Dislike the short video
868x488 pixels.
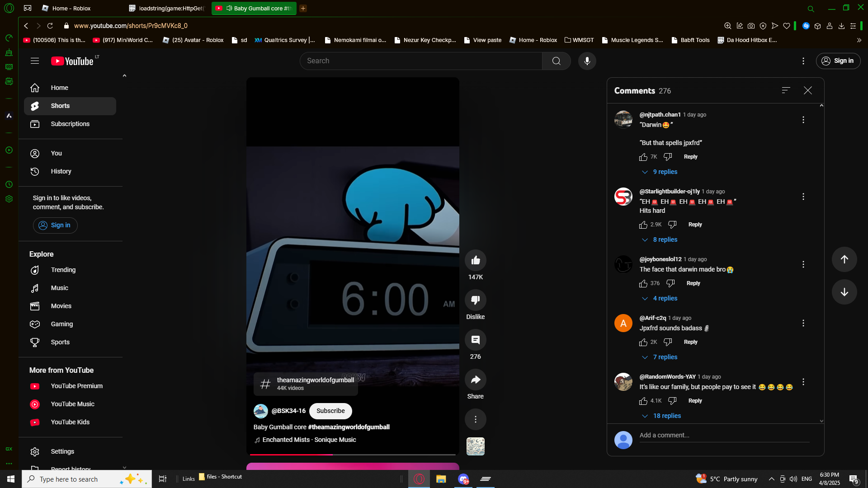click(475, 300)
